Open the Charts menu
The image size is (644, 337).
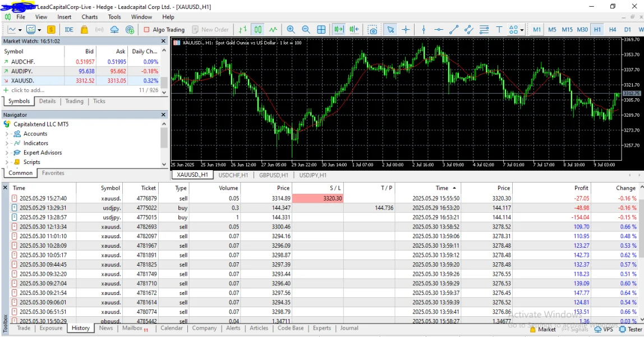[x=90, y=17]
